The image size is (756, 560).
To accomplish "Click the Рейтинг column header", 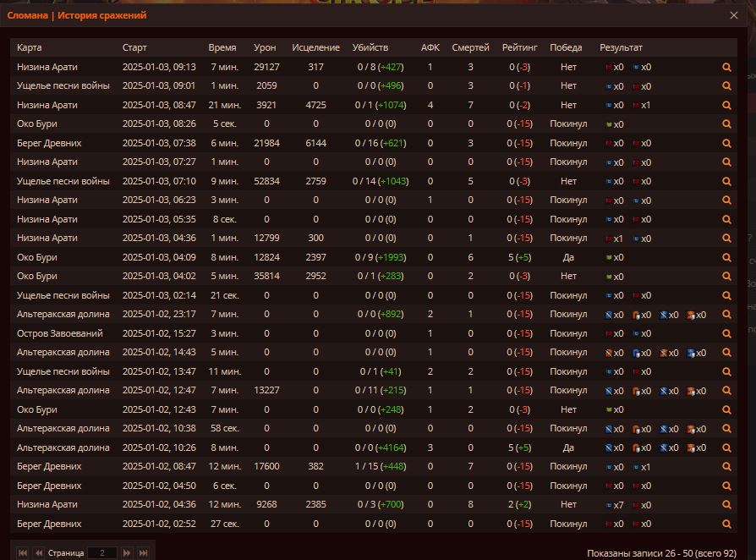I will (x=520, y=47).
